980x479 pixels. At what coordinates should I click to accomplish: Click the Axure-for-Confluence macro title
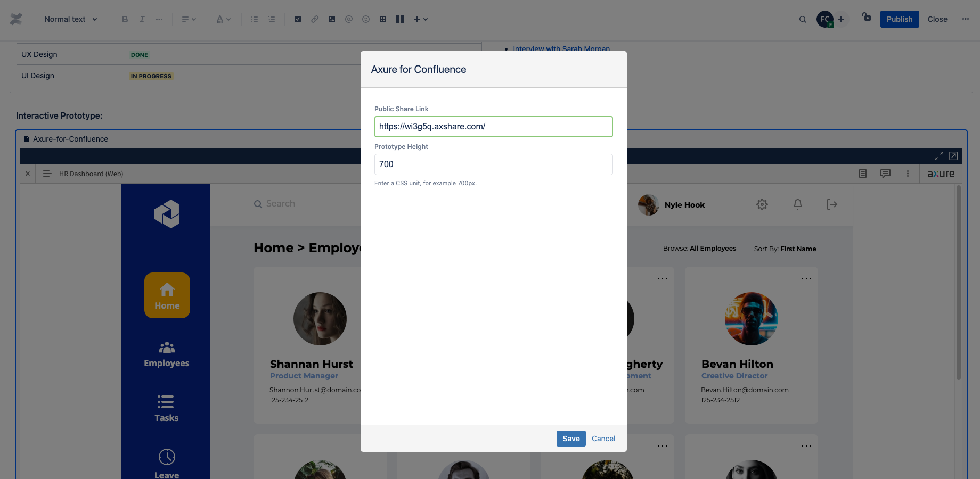pos(70,139)
